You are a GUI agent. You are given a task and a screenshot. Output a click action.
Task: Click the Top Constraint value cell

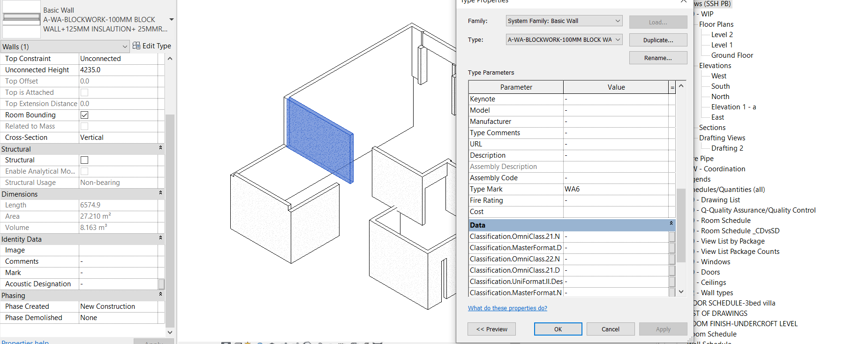tap(118, 59)
